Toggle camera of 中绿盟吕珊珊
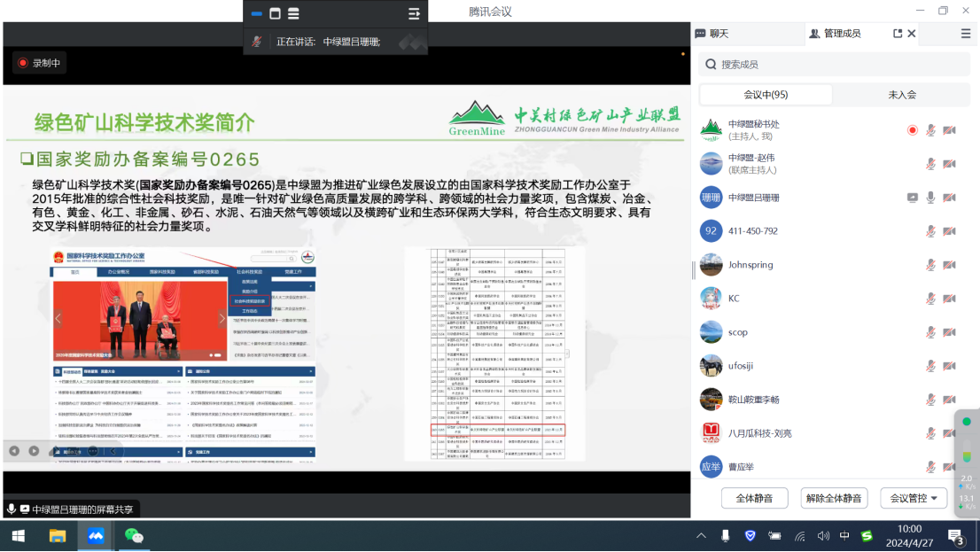The image size is (980, 552). (x=949, y=198)
